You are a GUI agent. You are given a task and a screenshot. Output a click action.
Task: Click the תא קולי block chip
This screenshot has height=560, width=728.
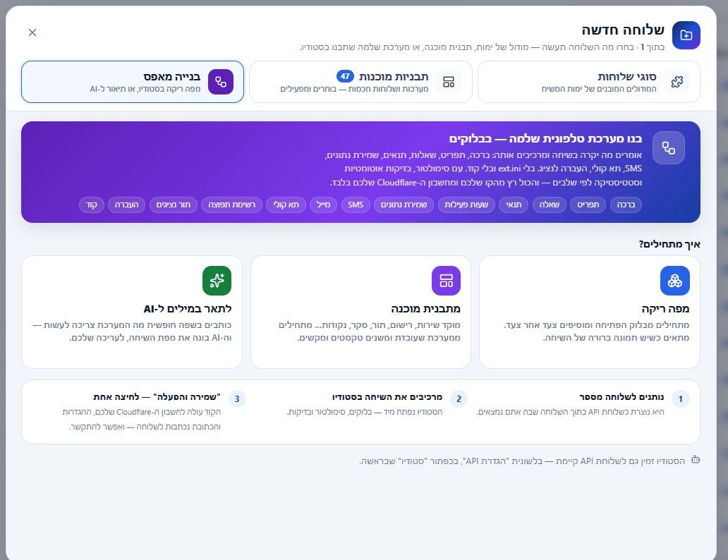[x=286, y=205]
